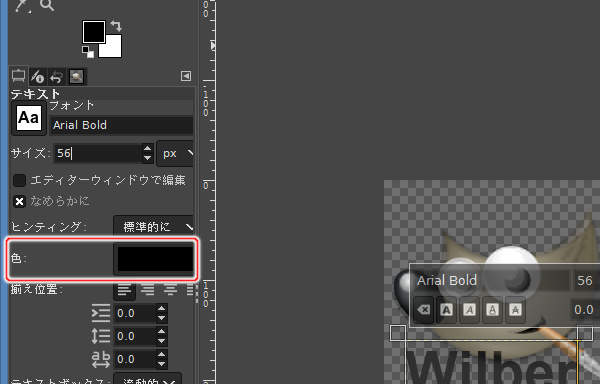Select left-justify text alignment
The height and width of the screenshot is (384, 600).
(124, 290)
